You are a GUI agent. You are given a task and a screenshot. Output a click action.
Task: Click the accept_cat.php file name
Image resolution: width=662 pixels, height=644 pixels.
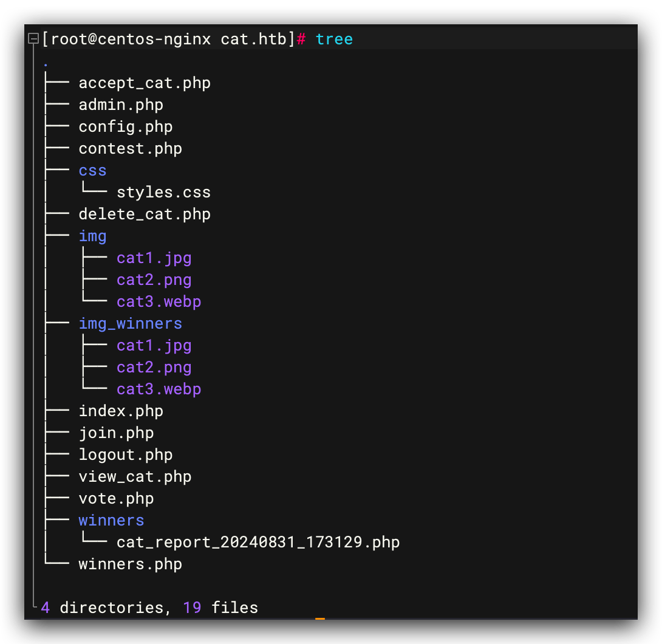tap(145, 83)
